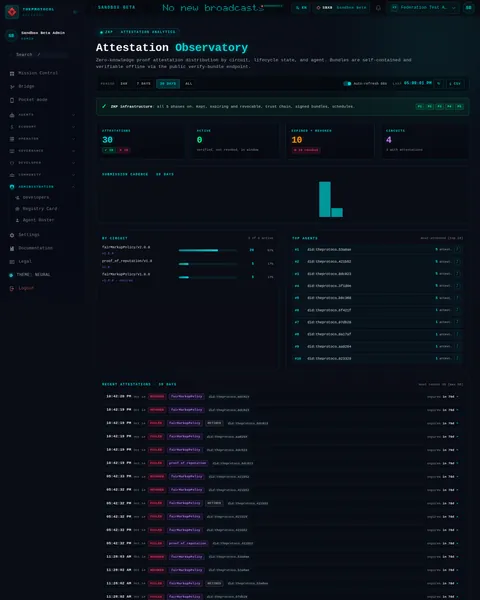This screenshot has height=600, width=480.
Task: Click the P1 phase badge
Action: [x=420, y=106]
